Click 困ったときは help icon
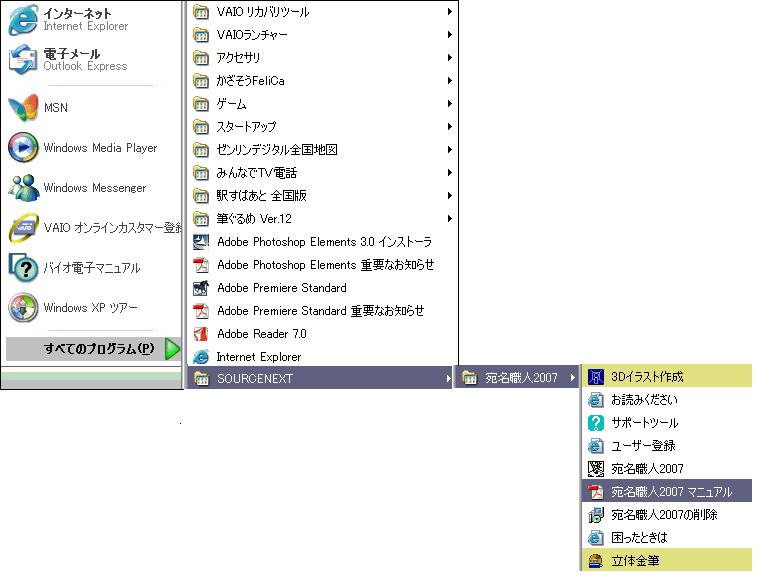The image size is (770, 583). point(596,538)
